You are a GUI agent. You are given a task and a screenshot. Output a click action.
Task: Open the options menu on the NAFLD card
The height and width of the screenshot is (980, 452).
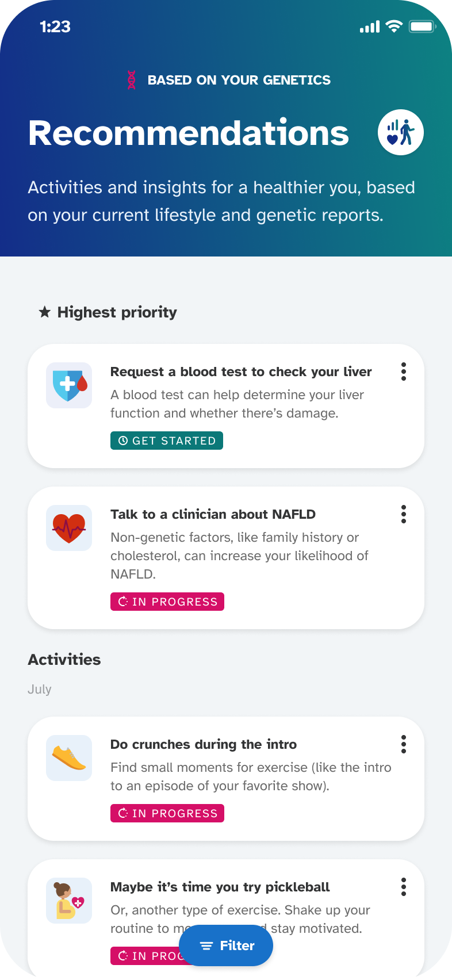coord(404,514)
